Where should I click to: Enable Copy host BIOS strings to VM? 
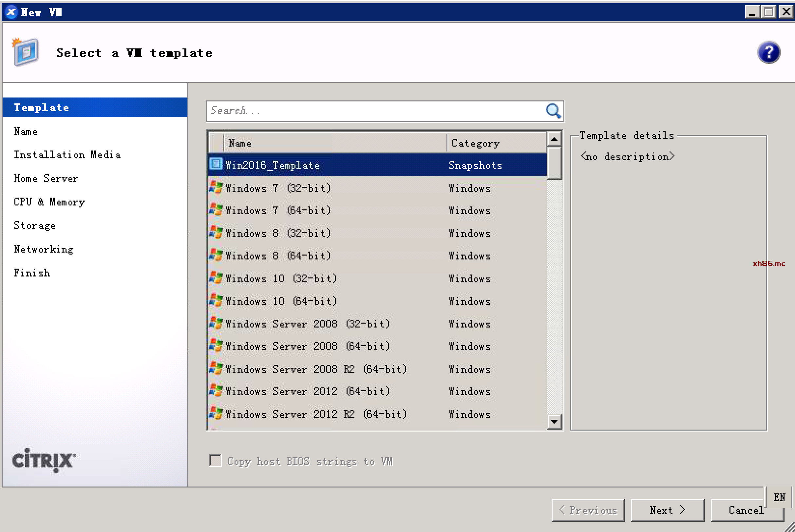coord(215,461)
